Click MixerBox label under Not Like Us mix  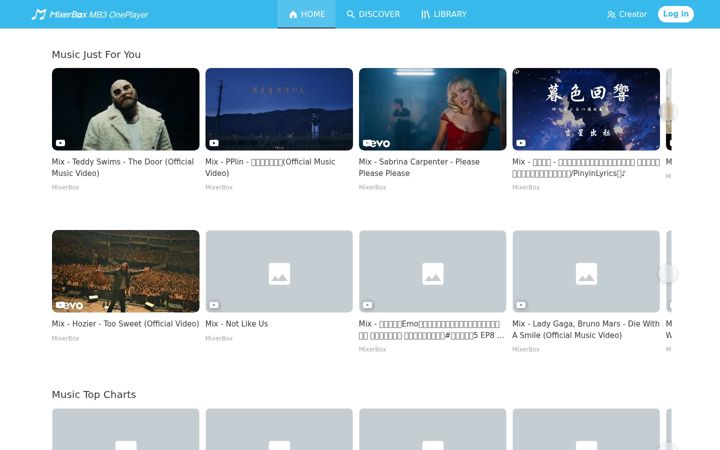coord(219,338)
